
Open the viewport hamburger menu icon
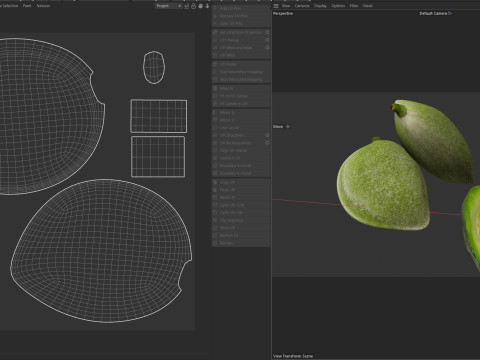point(276,6)
